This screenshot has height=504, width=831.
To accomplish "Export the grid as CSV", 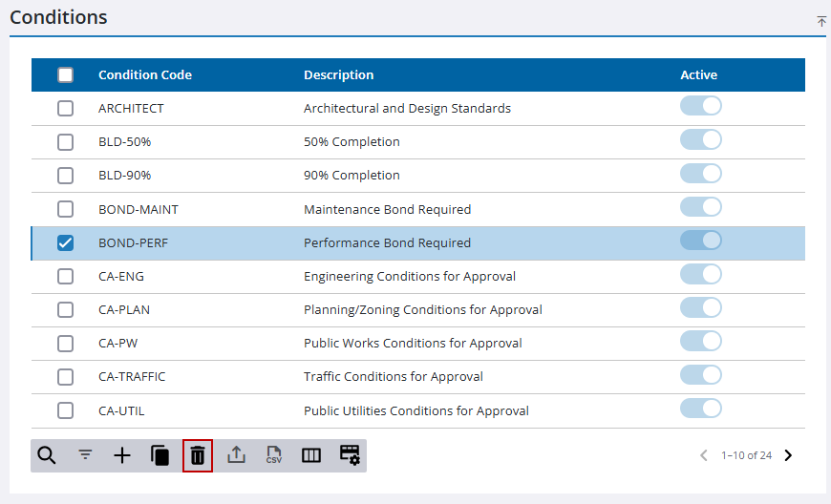I will click(274, 455).
